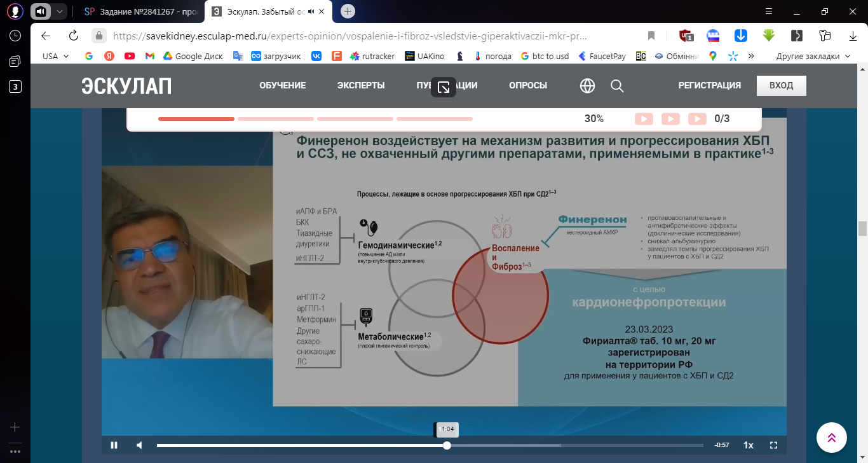Open the site search magnifier
This screenshot has height=463, width=868.
pos(617,86)
